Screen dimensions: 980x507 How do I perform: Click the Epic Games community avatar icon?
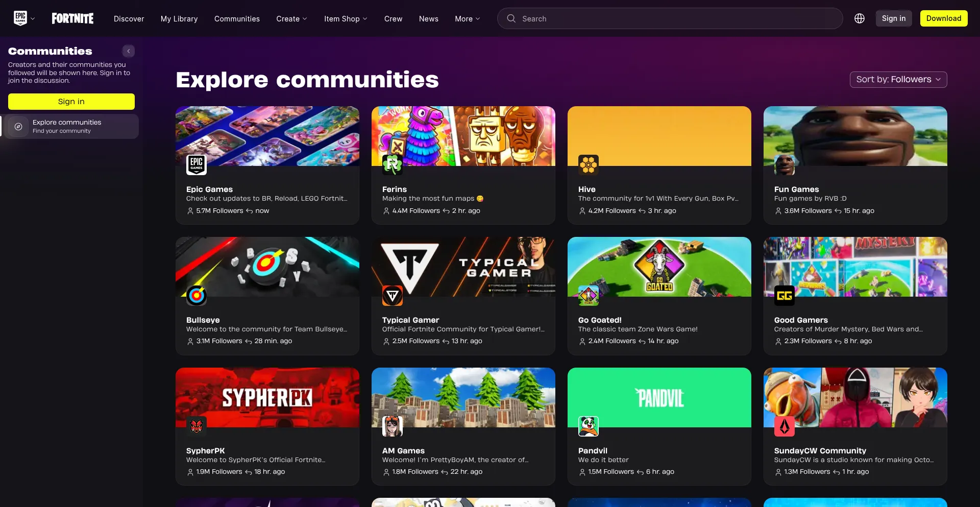click(197, 165)
